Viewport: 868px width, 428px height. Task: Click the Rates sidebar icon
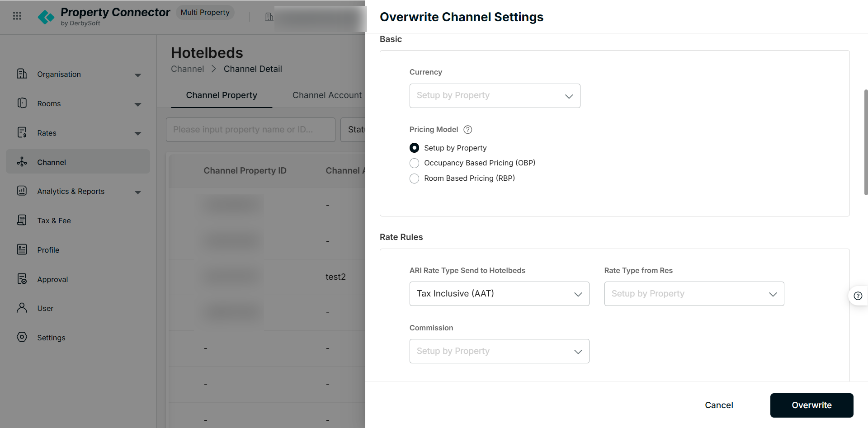click(22, 132)
